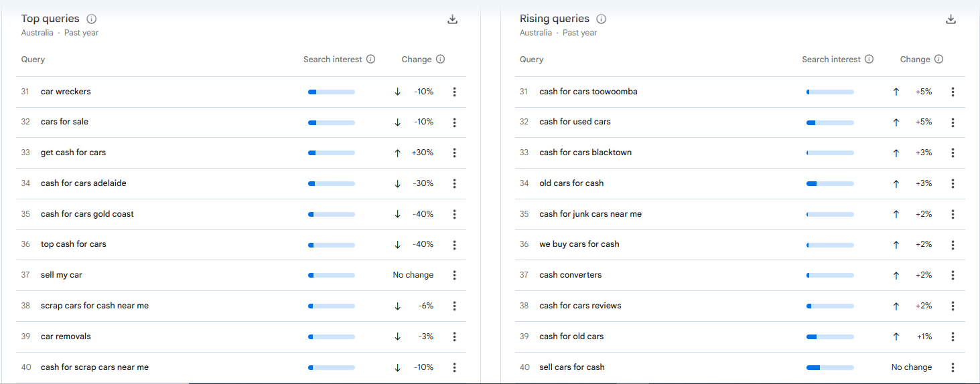Click the No change value for sell my car

pos(413,275)
